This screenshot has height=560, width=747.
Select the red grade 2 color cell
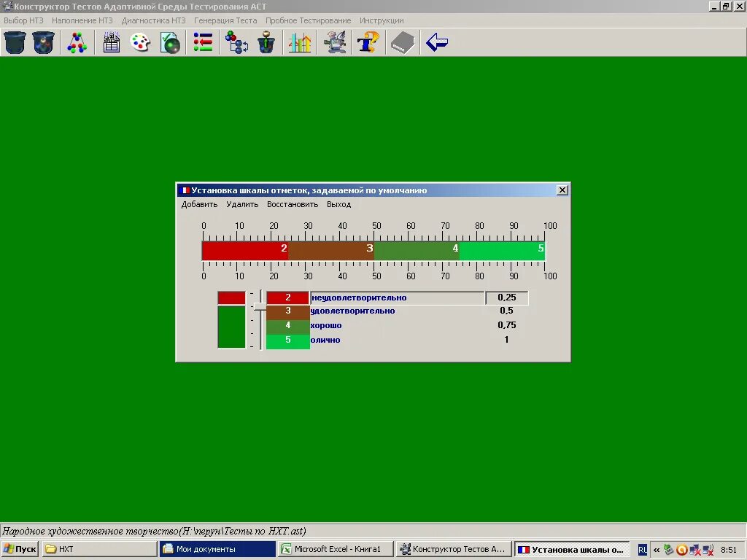pos(287,297)
